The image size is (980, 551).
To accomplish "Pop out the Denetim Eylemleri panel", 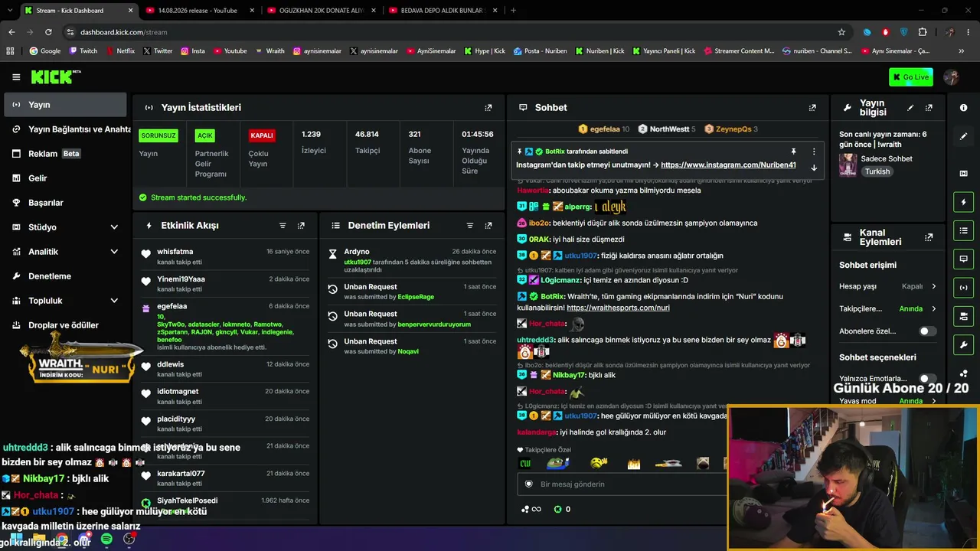I will 488,226.
